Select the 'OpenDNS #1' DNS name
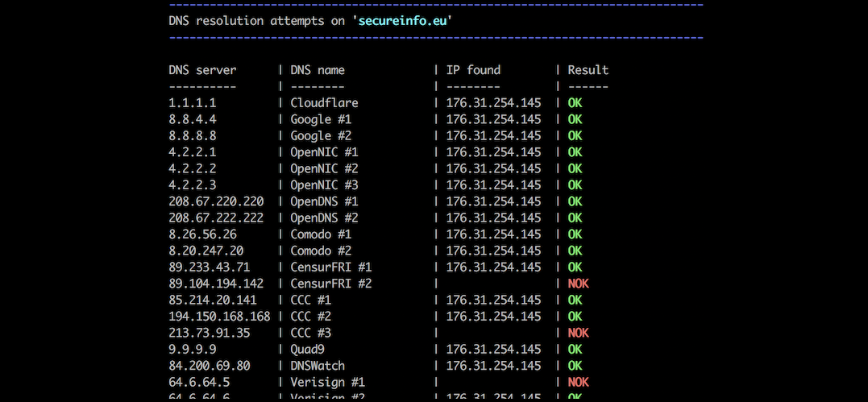This screenshot has width=868, height=402. click(x=325, y=201)
